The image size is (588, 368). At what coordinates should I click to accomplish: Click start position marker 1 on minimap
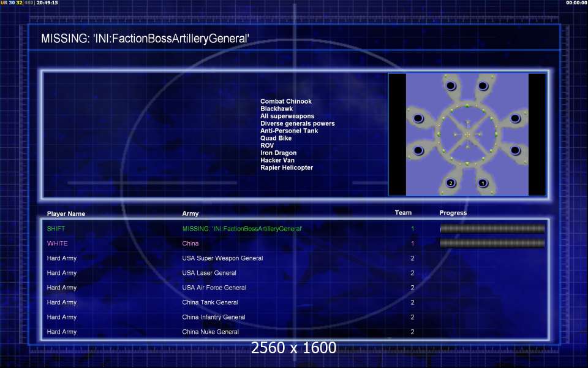483,183
